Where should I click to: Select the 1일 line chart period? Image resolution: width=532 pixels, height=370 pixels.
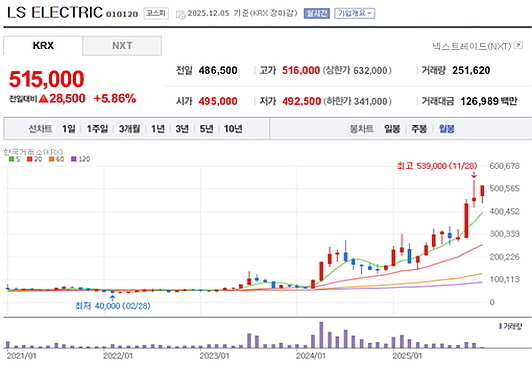pyautogui.click(x=69, y=129)
